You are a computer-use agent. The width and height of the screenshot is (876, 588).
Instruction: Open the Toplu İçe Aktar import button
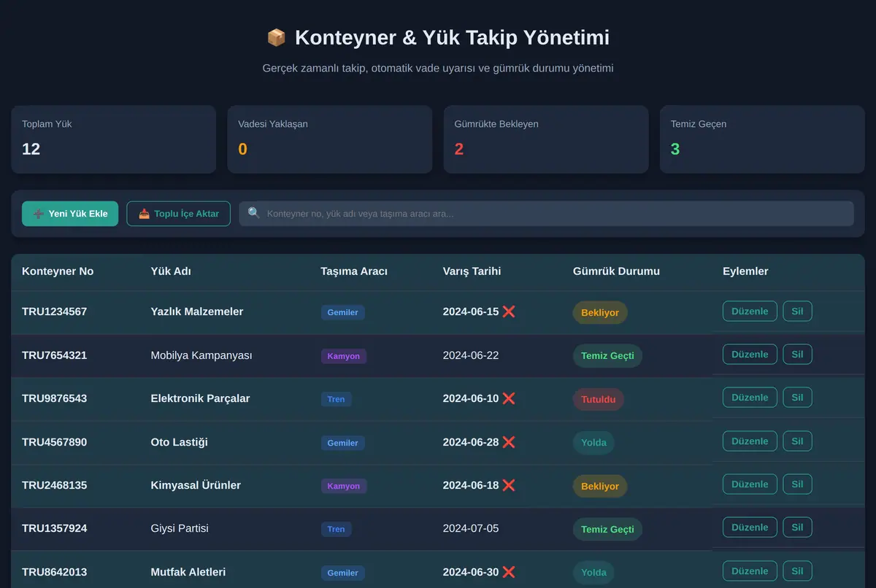coord(179,214)
